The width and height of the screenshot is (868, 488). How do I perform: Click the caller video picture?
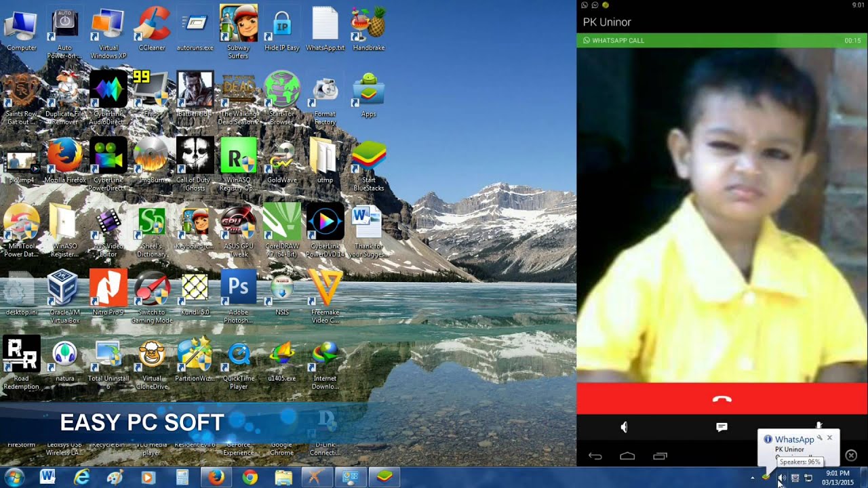tap(722, 215)
